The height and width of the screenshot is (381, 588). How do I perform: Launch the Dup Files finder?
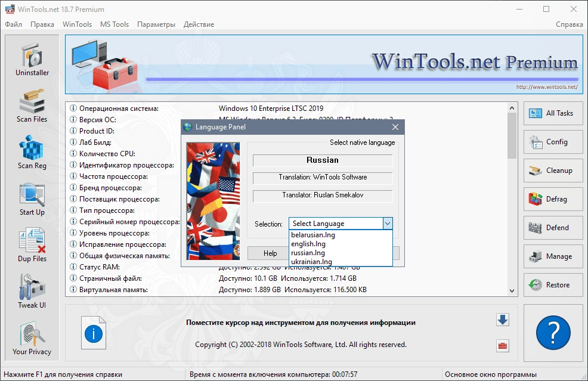pos(32,245)
